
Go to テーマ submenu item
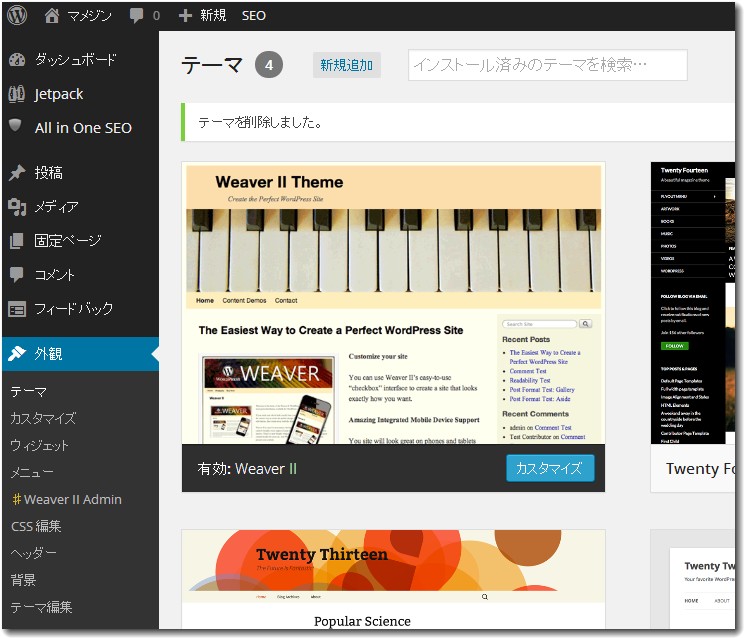tap(28, 392)
